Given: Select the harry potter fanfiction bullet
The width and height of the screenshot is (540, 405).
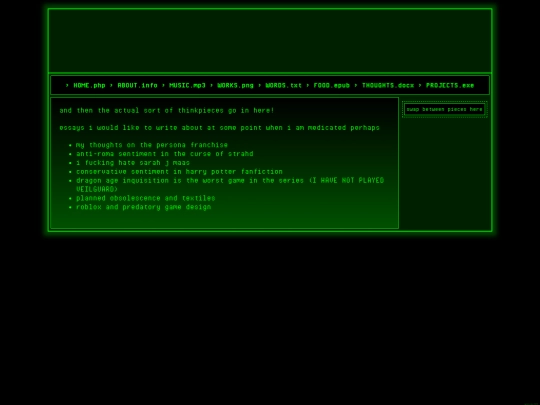Looking at the screenshot, I should coord(179,172).
